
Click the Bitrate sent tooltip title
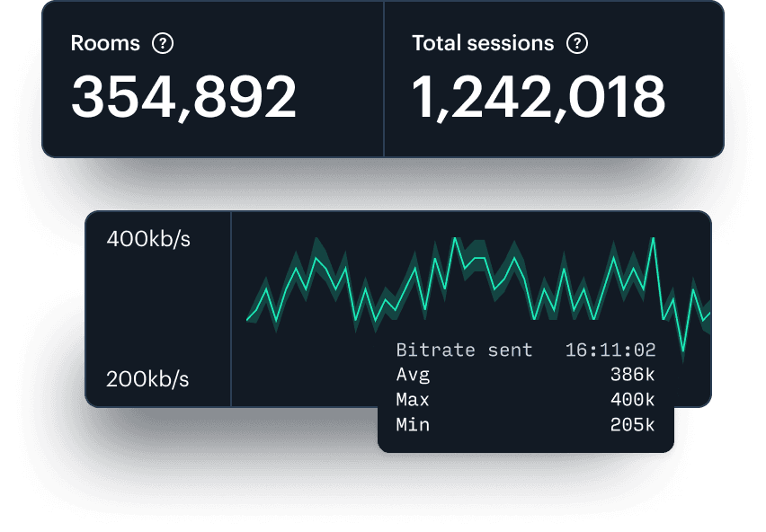(464, 350)
